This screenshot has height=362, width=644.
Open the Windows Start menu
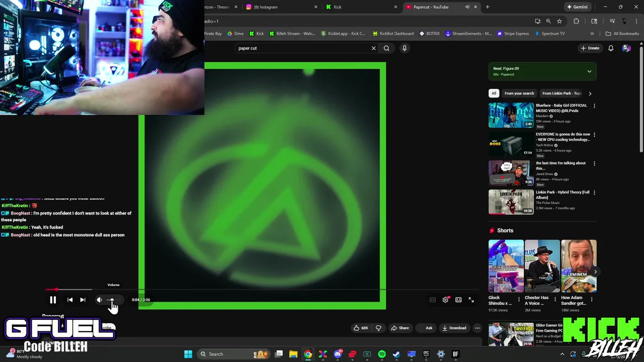188,354
